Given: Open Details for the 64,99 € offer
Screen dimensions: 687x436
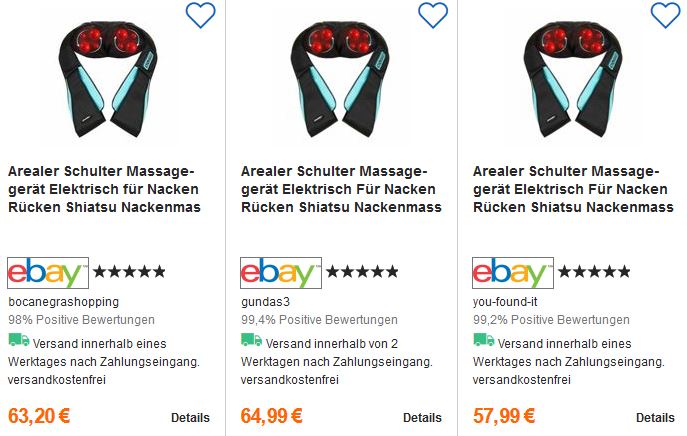Looking at the screenshot, I should coord(422,418).
